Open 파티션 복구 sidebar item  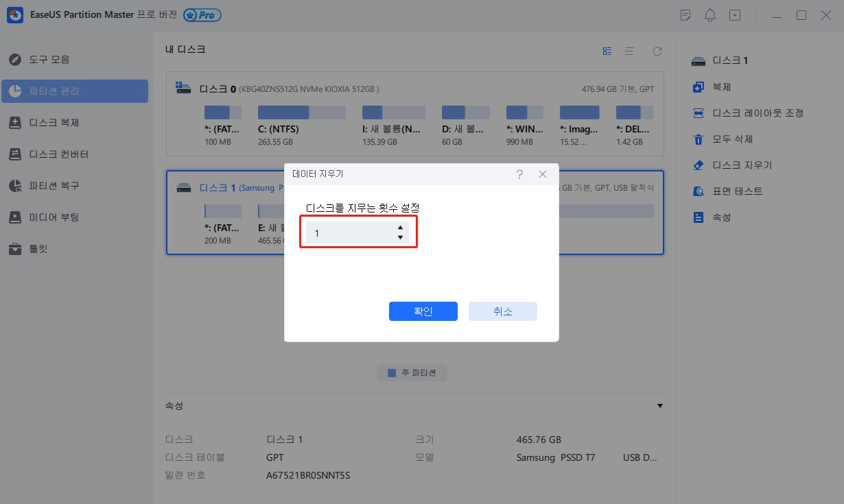point(54,186)
